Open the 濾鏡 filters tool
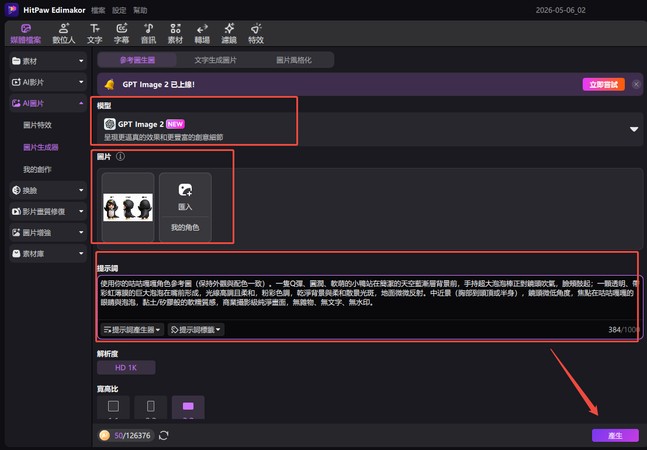The image size is (647, 450). [x=229, y=34]
